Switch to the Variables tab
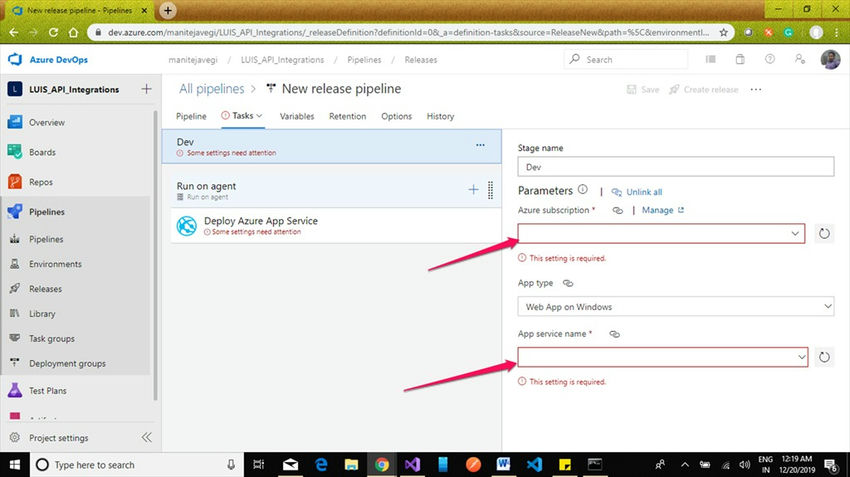The width and height of the screenshot is (850, 477). click(x=297, y=116)
